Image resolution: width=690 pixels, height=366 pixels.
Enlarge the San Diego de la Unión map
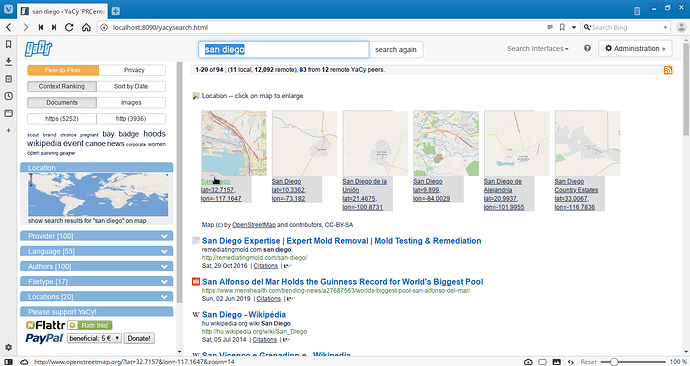tap(375, 143)
